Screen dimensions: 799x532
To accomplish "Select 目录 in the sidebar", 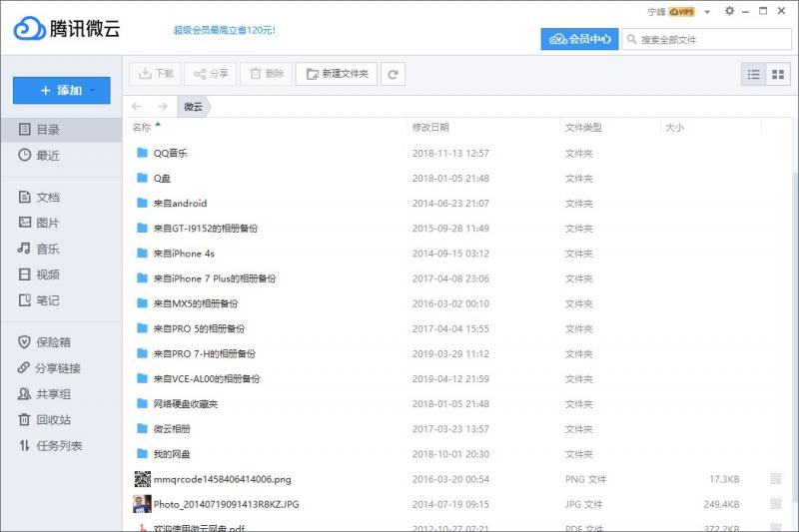I will point(61,130).
